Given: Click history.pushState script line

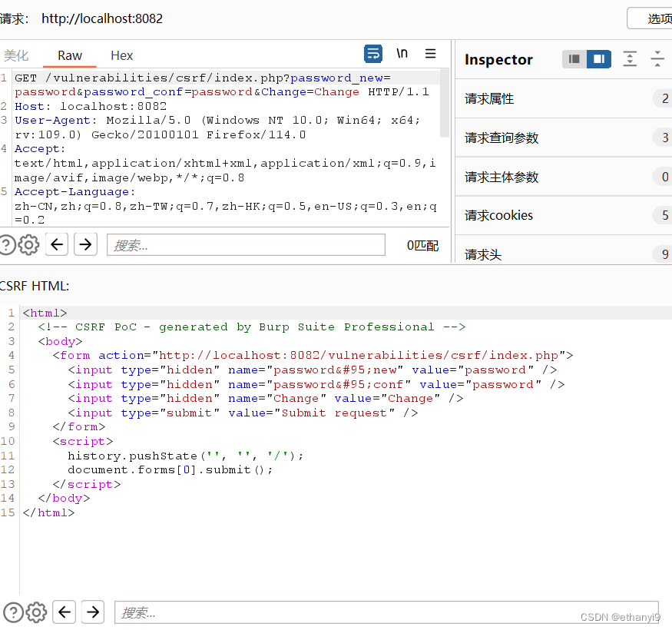Looking at the screenshot, I should pyautogui.click(x=186, y=456).
